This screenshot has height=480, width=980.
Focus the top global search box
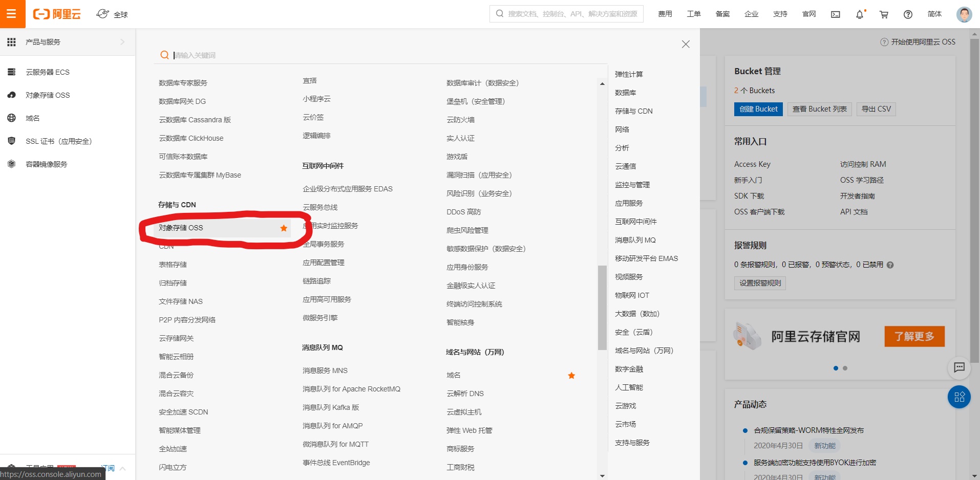[x=566, y=14]
